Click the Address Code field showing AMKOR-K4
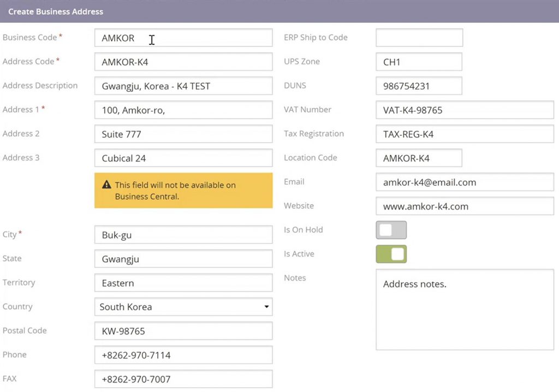This screenshot has width=559, height=392. pyautogui.click(x=183, y=62)
